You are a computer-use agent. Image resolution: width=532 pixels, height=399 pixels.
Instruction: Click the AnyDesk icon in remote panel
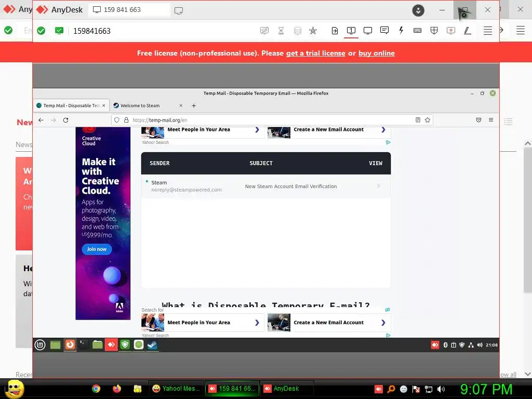(x=111, y=345)
